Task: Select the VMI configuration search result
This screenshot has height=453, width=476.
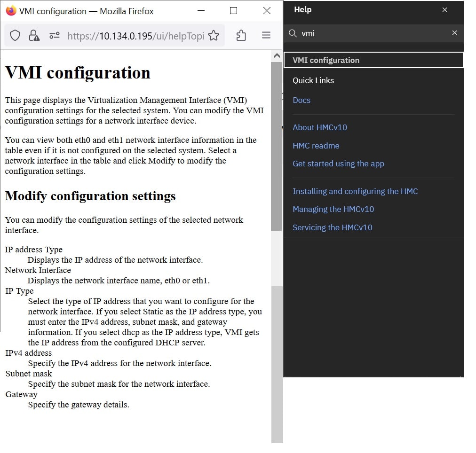Action: (373, 60)
